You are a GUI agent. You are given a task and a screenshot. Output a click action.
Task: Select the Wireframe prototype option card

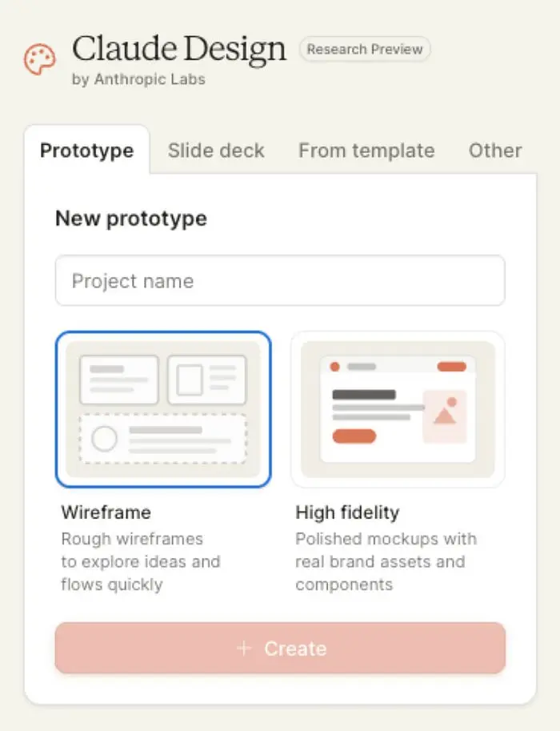point(163,409)
